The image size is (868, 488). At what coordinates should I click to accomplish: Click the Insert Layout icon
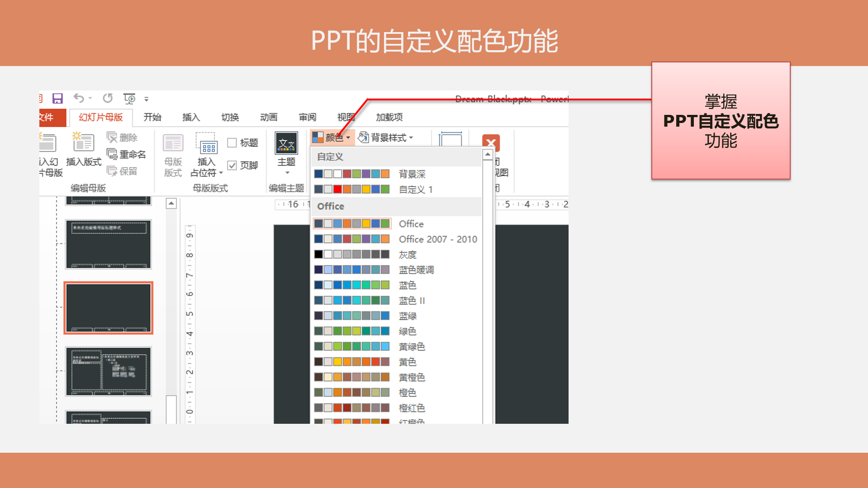83,143
